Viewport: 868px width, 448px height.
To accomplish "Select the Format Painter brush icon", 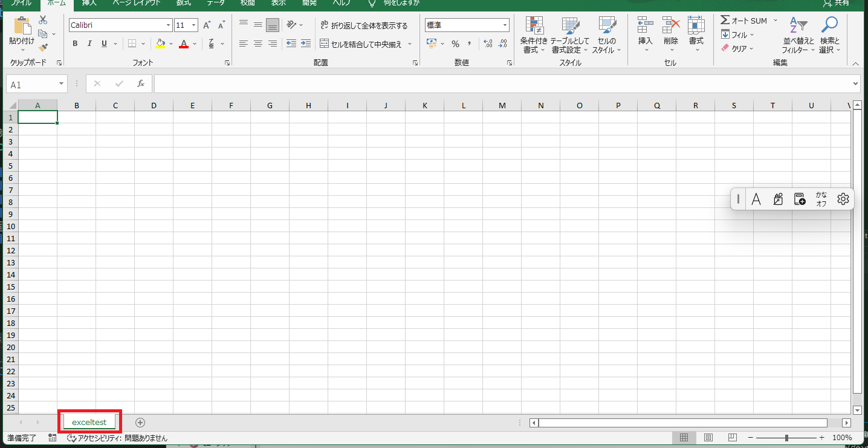I will click(x=43, y=47).
